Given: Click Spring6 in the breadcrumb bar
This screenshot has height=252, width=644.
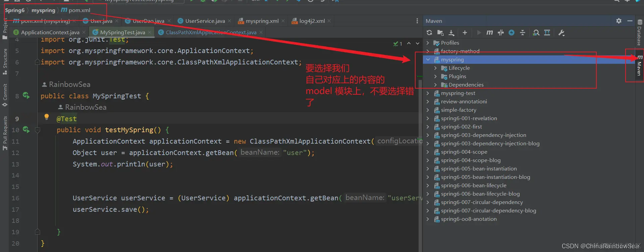Looking at the screenshot, I should tap(15, 10).
